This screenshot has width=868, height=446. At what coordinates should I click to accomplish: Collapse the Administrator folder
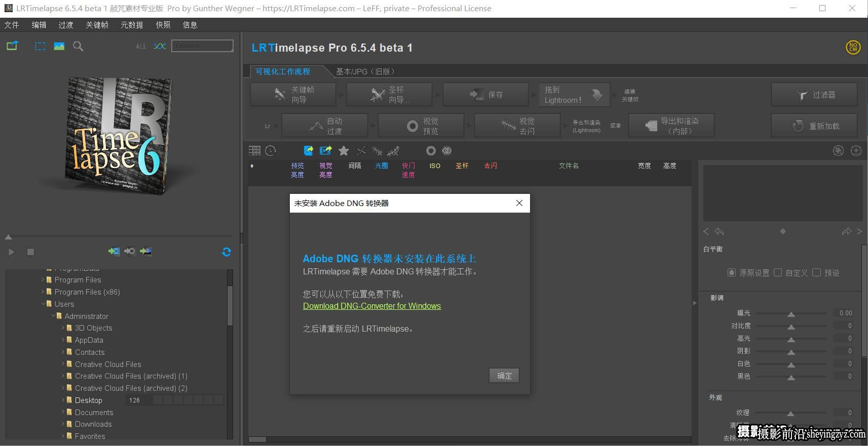(53, 316)
